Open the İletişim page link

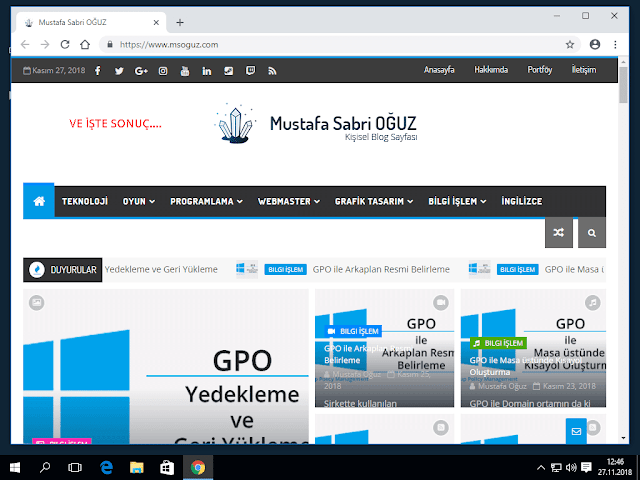pos(584,70)
